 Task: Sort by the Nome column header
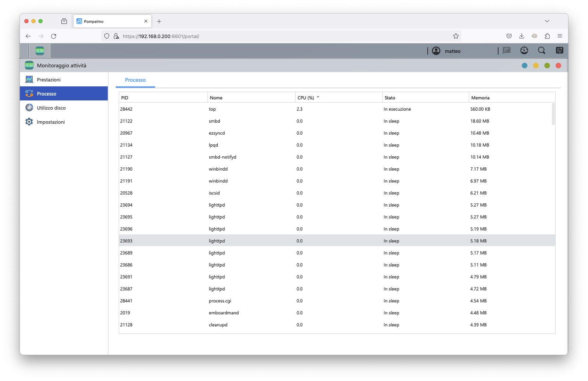click(x=251, y=97)
